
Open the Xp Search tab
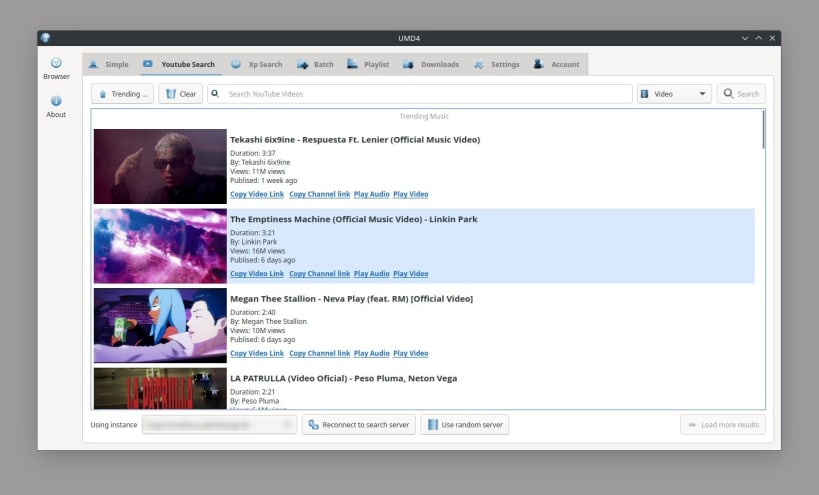click(257, 64)
